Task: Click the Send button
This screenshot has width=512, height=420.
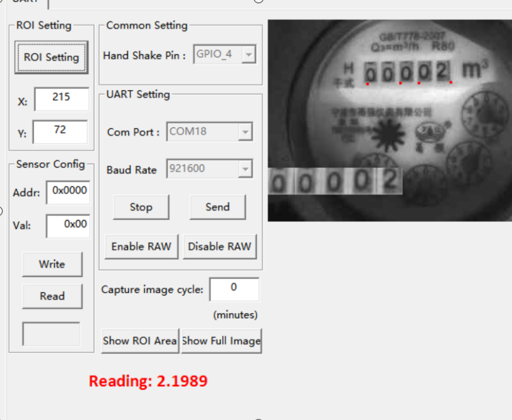Action: 218,207
